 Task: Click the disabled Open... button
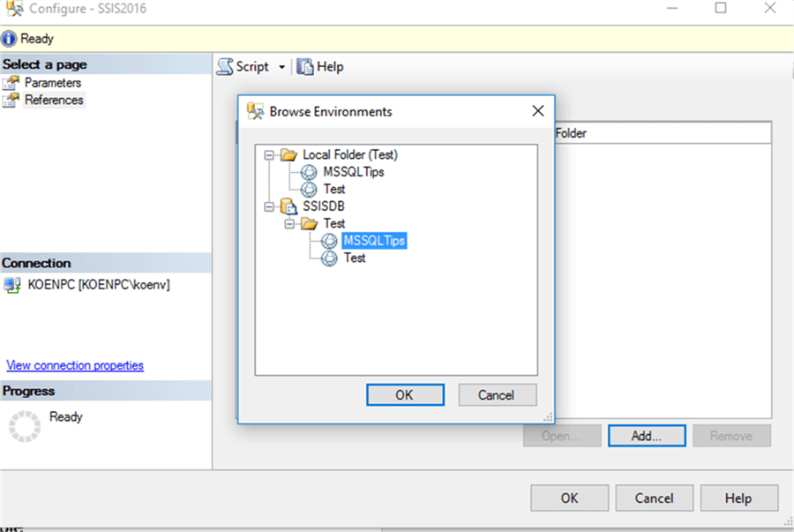click(x=562, y=436)
